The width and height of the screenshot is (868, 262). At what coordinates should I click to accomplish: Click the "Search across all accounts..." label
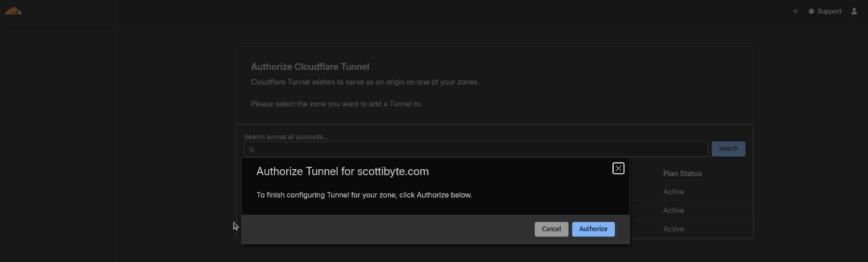286,137
